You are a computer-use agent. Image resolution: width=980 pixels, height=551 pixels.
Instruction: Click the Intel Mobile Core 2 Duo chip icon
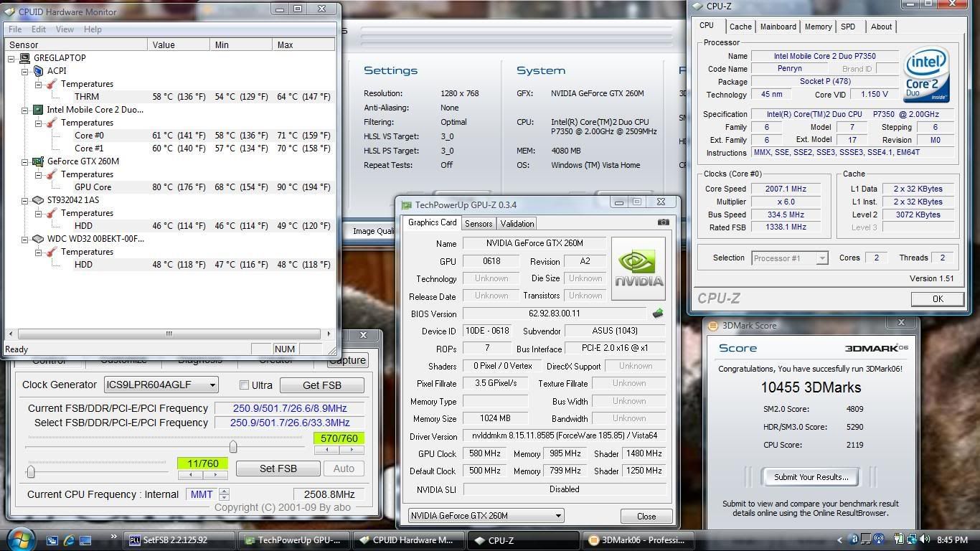coord(38,110)
